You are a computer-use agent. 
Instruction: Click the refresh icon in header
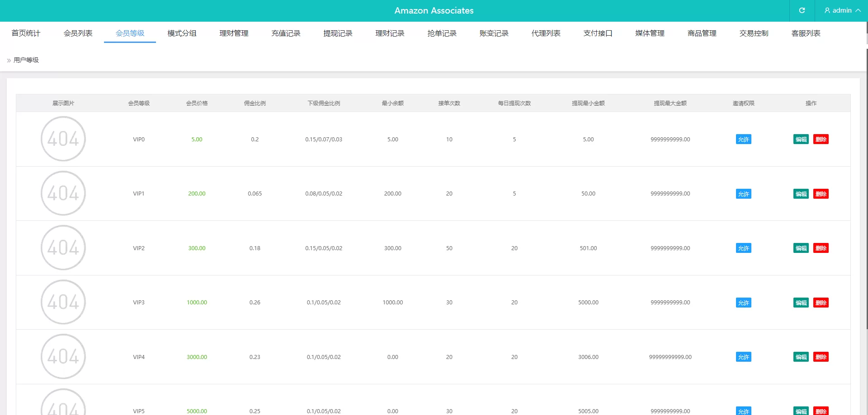(802, 10)
